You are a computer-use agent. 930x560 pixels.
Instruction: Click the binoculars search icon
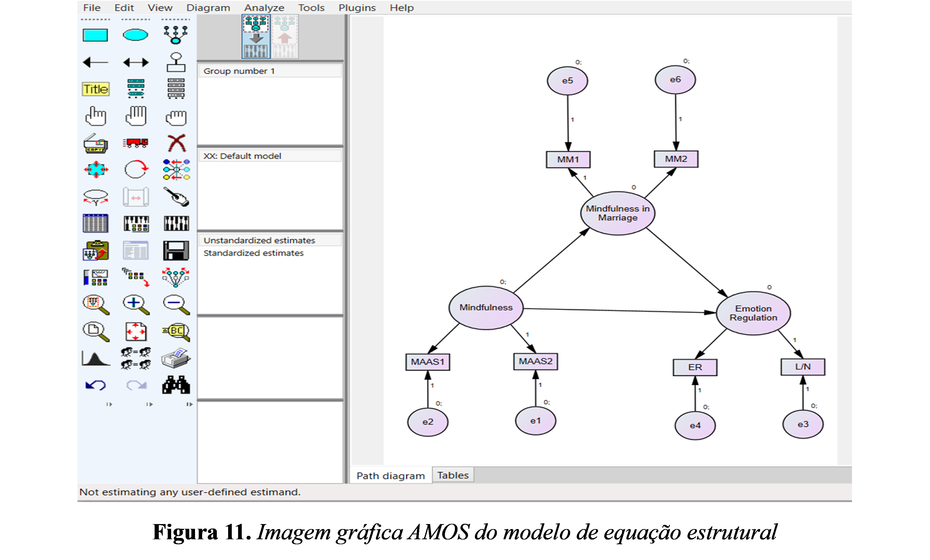(x=176, y=385)
